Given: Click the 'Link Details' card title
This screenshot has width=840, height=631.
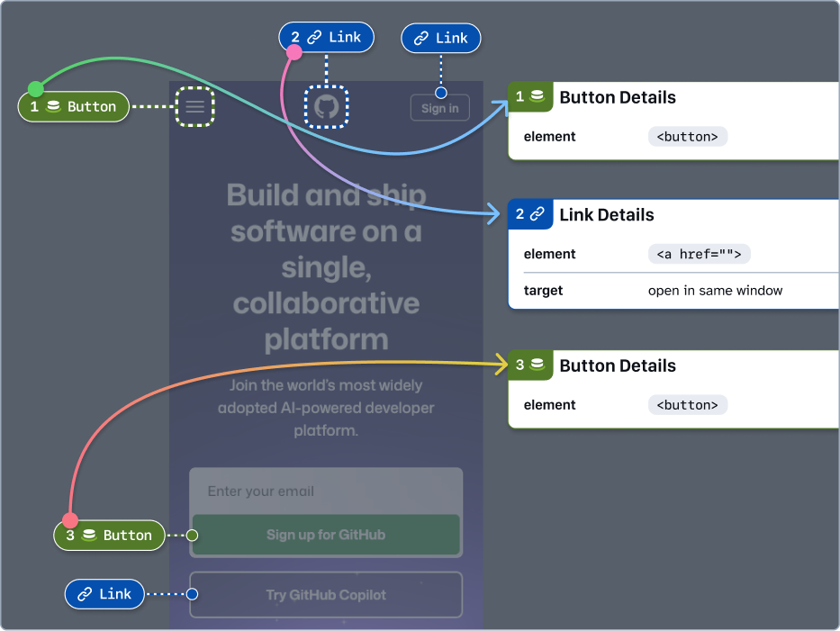Looking at the screenshot, I should tap(607, 215).
